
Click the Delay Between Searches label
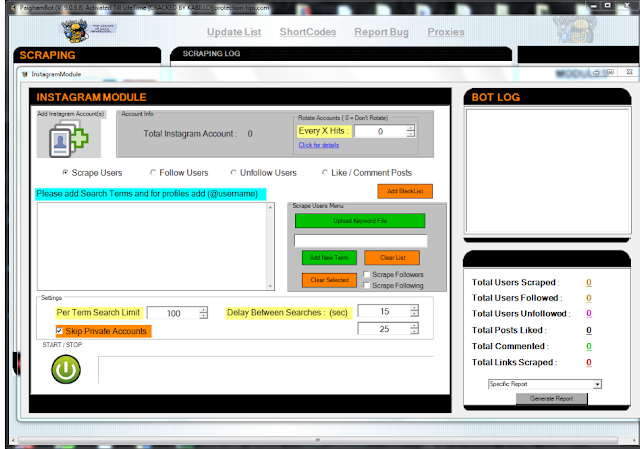point(287,313)
